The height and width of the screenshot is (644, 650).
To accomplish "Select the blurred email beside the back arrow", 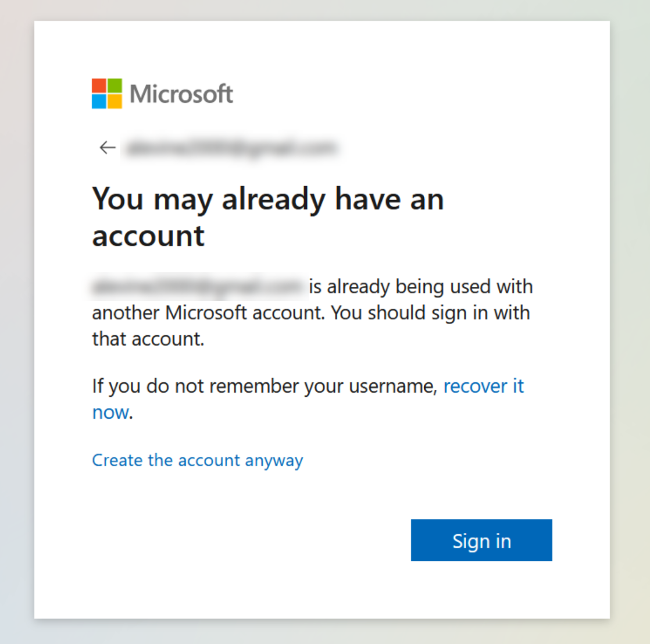I will (x=231, y=148).
